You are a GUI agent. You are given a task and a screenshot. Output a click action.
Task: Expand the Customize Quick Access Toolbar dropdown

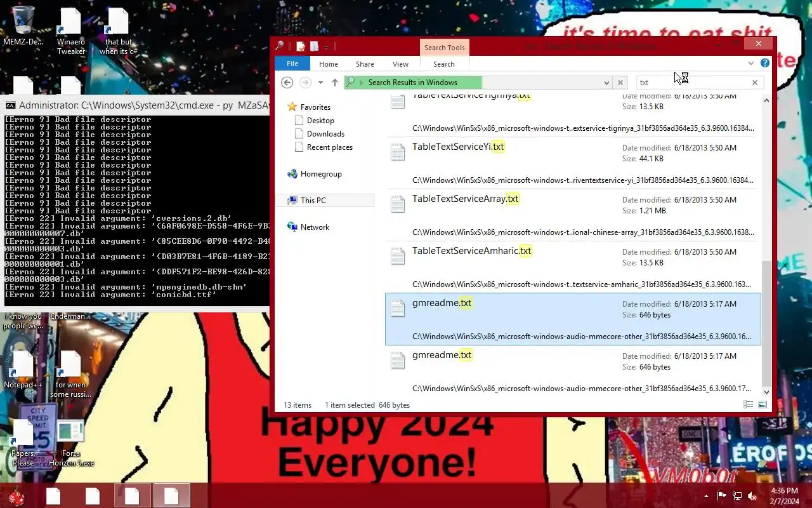point(326,47)
